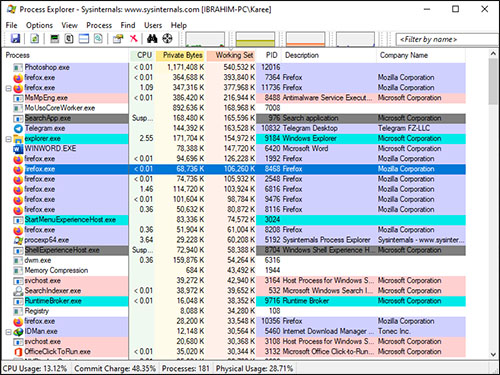Click the folder icon beside explorer.exe
Viewport: 500px width, 375px height.
18,139
